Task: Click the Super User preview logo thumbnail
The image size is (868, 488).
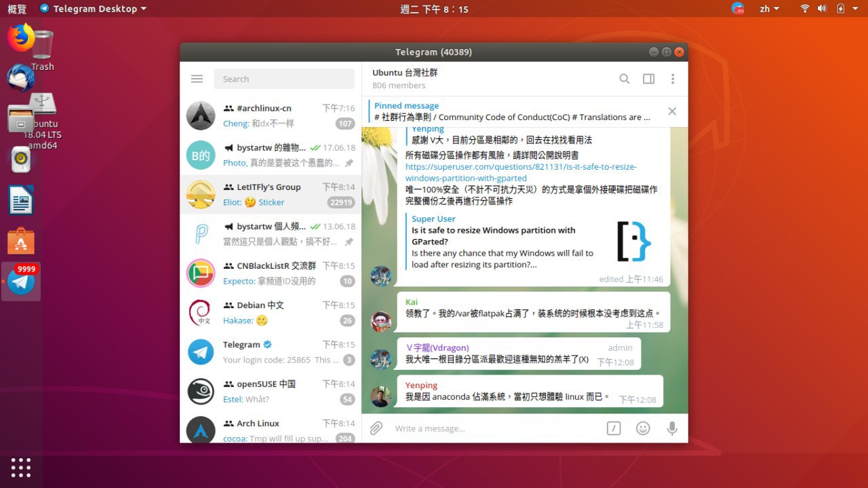Action: pyautogui.click(x=633, y=242)
